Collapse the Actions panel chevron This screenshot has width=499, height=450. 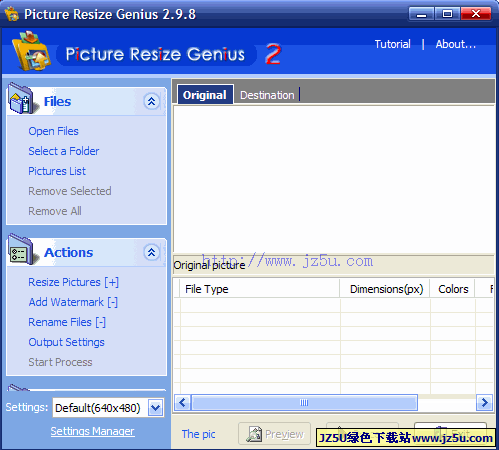(151, 252)
